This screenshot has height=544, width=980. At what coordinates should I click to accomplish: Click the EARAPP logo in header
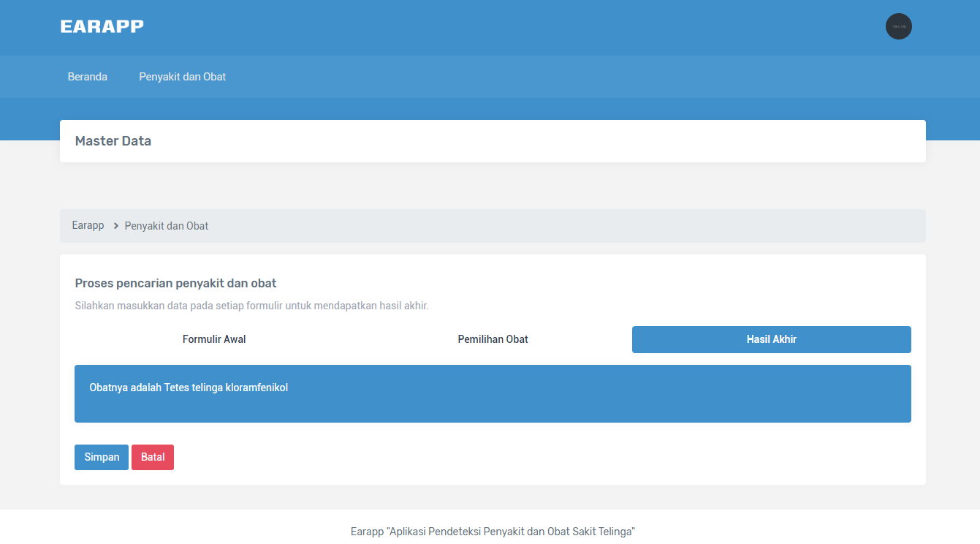pyautogui.click(x=102, y=26)
